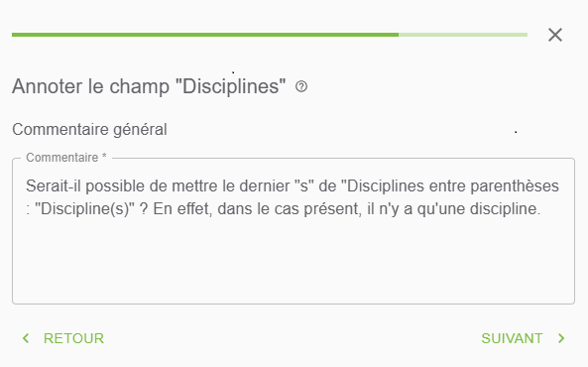Select the "Commentaire général" section label
The width and height of the screenshot is (588, 367).
tap(89, 130)
